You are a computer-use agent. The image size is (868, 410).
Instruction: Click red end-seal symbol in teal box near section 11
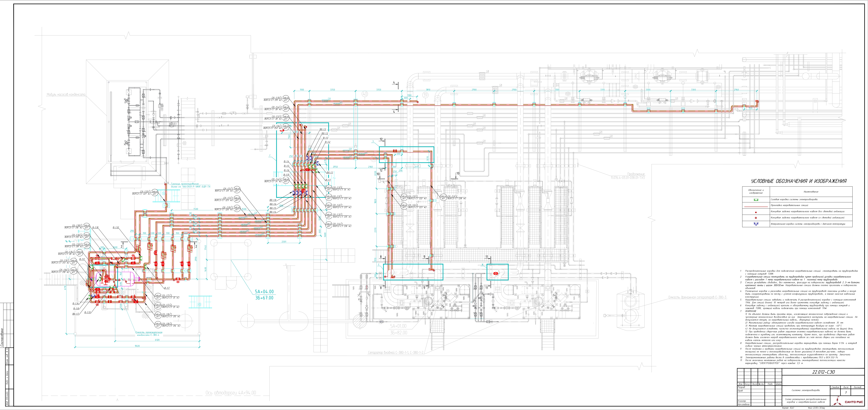point(496,273)
